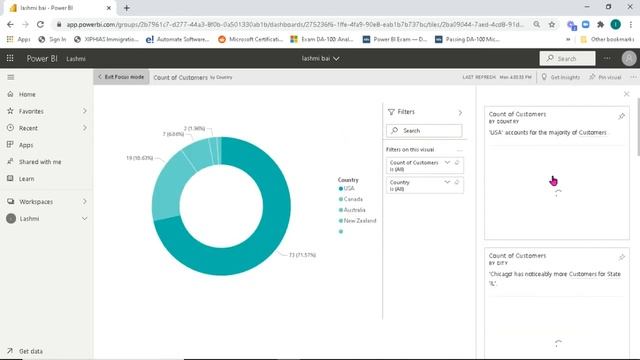
Task: Open Shared with me
Action: click(40, 162)
